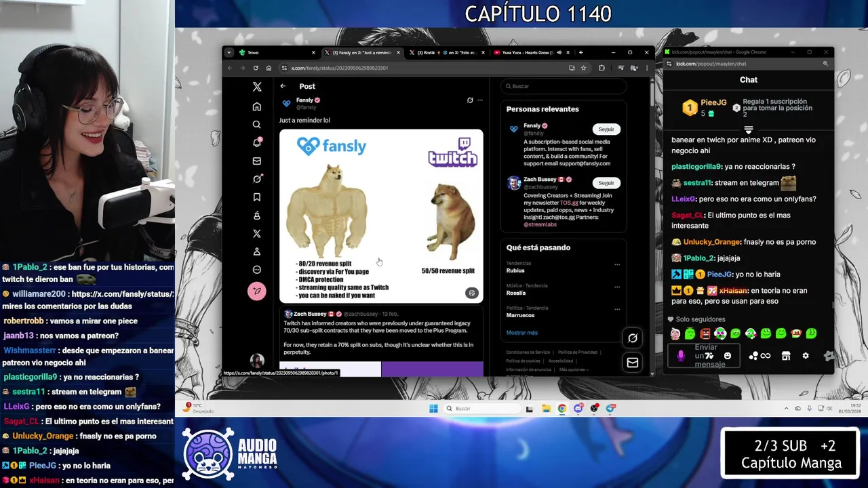Image resolution: width=868 pixels, height=488 pixels.
Task: Open the tab search dropdown in Chrome
Action: [x=229, y=52]
